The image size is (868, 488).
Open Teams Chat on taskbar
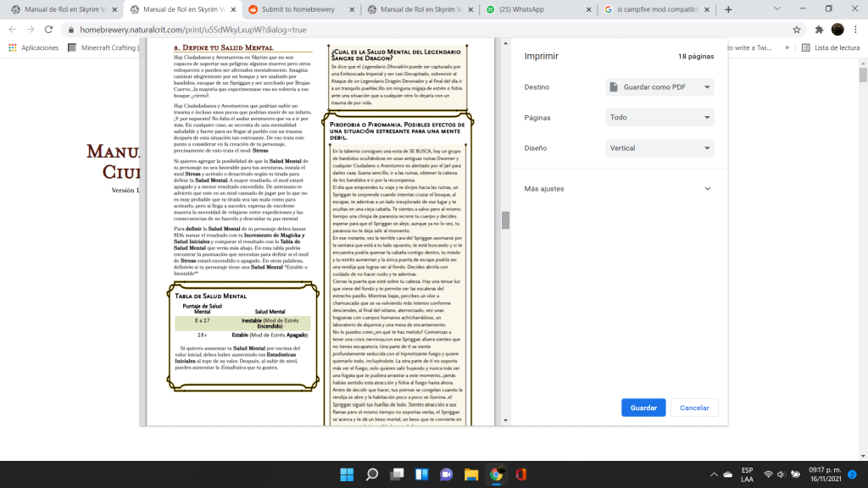tap(446, 474)
